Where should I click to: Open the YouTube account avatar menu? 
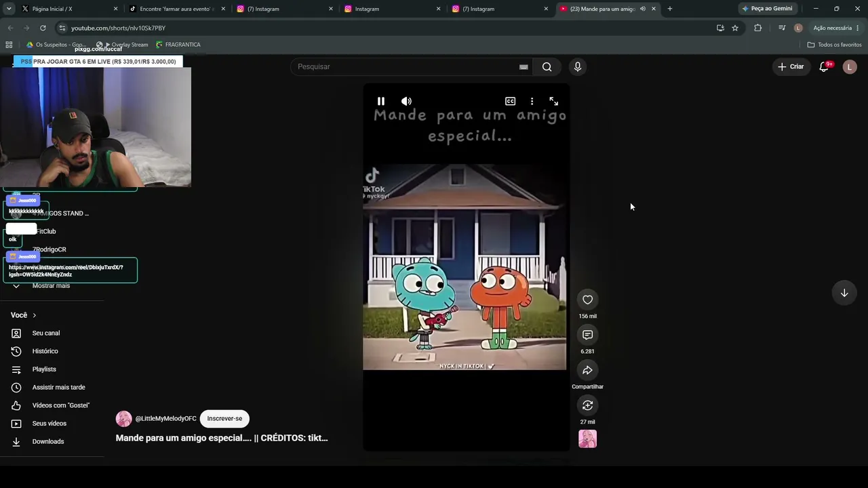click(x=850, y=66)
